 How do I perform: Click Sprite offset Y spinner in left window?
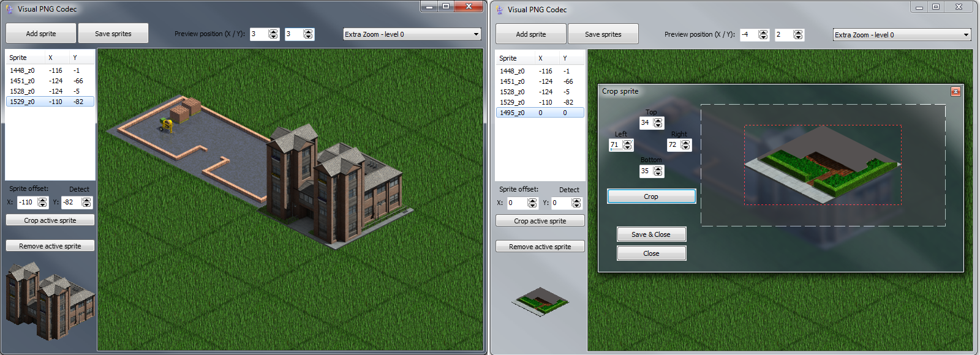(87, 203)
